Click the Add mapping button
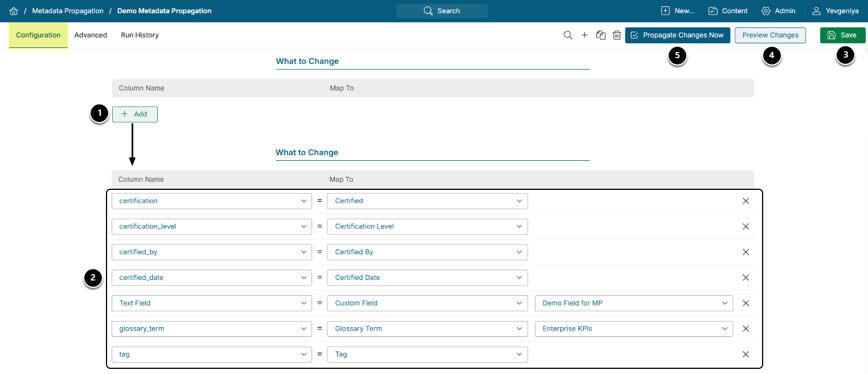The width and height of the screenshot is (868, 374). coord(135,114)
